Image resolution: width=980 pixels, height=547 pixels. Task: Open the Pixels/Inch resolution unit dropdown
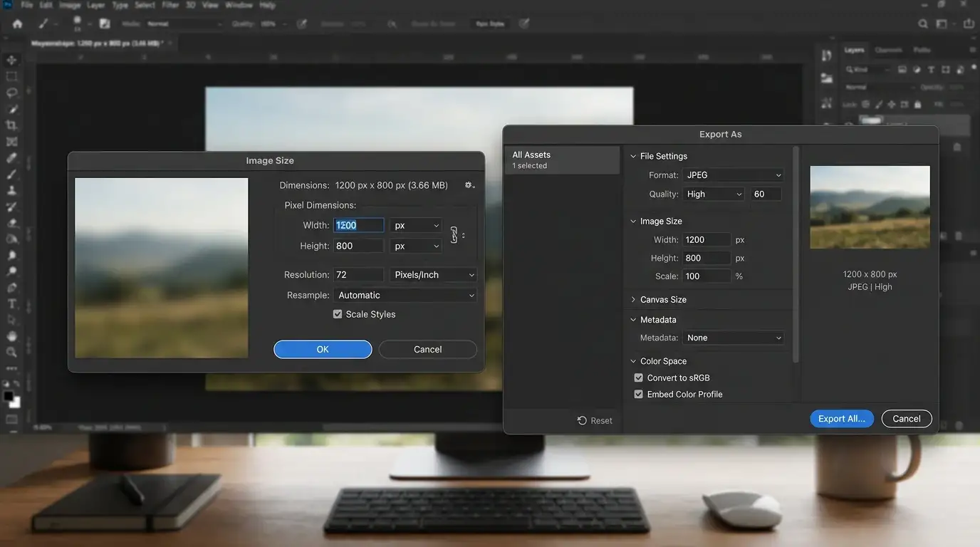tap(433, 275)
